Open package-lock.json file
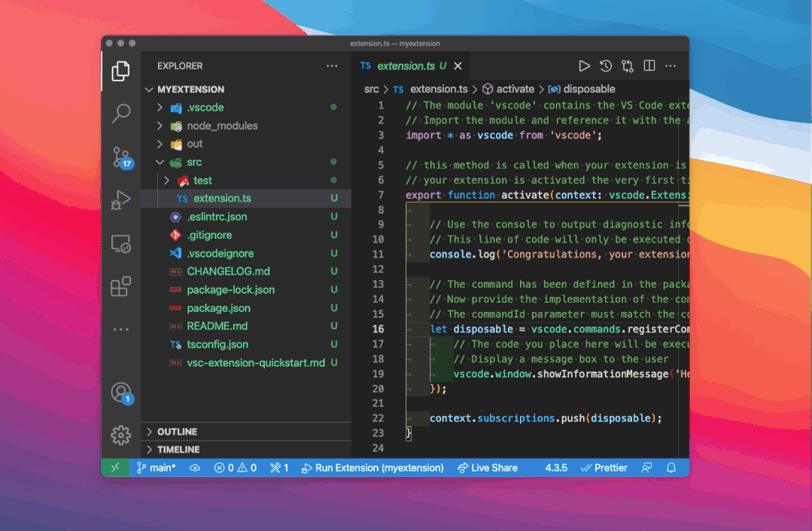This screenshot has width=812, height=531. 246,289
